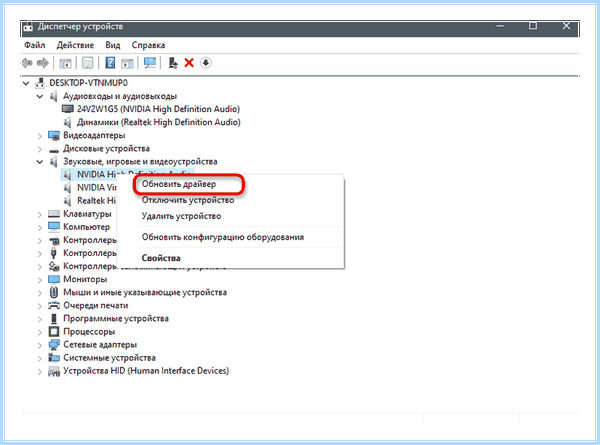Viewport: 600px width, 445px height.
Task: Click the red X uninstall device icon
Action: tap(189, 63)
